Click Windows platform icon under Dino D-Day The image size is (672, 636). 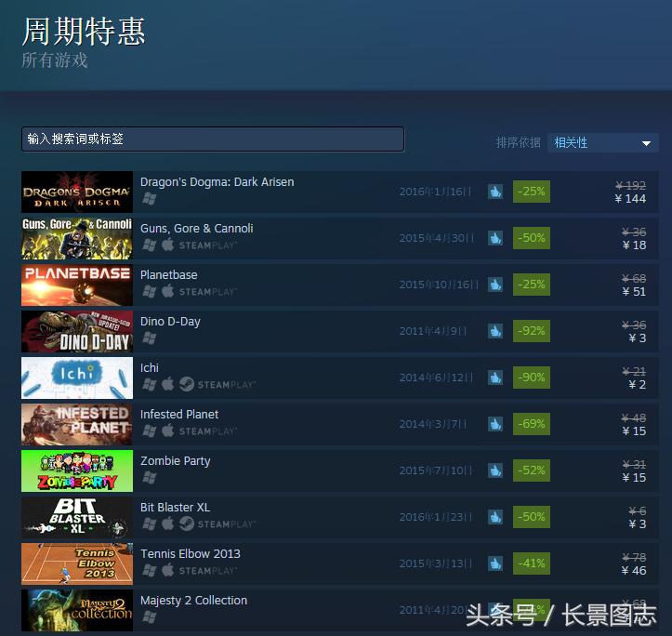149,338
